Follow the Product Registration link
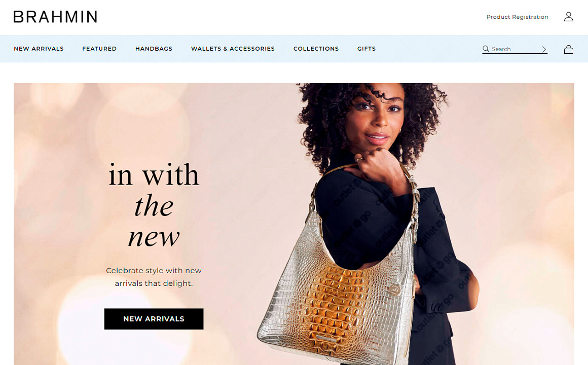 tap(517, 17)
